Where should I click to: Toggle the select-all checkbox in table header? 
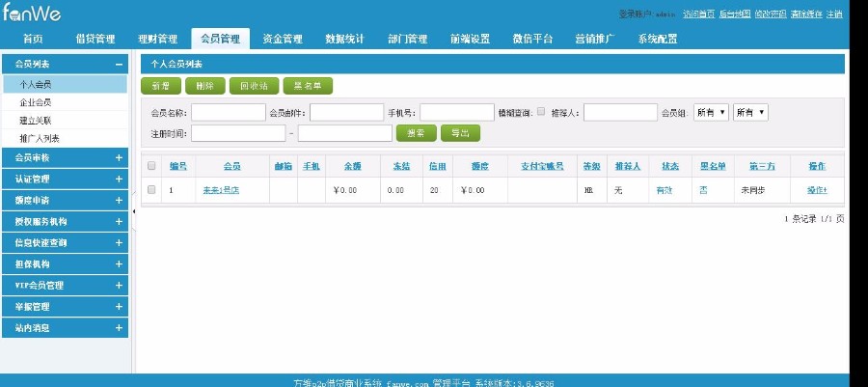tap(151, 166)
